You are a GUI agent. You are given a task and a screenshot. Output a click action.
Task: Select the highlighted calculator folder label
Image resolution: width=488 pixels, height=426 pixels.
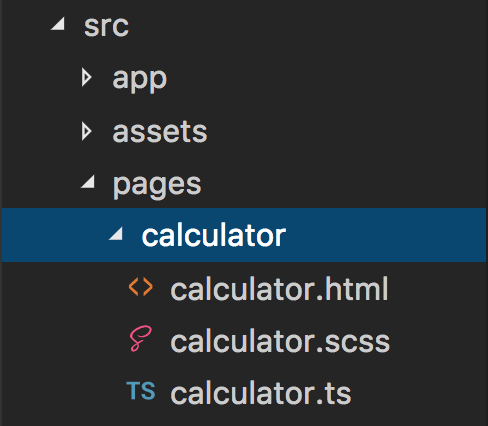click(214, 236)
